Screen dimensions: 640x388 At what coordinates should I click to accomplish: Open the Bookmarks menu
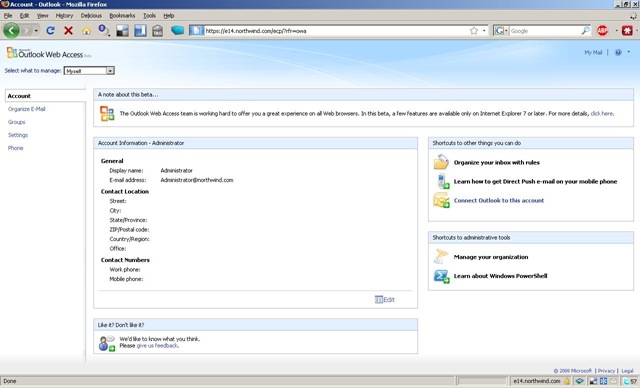point(122,16)
